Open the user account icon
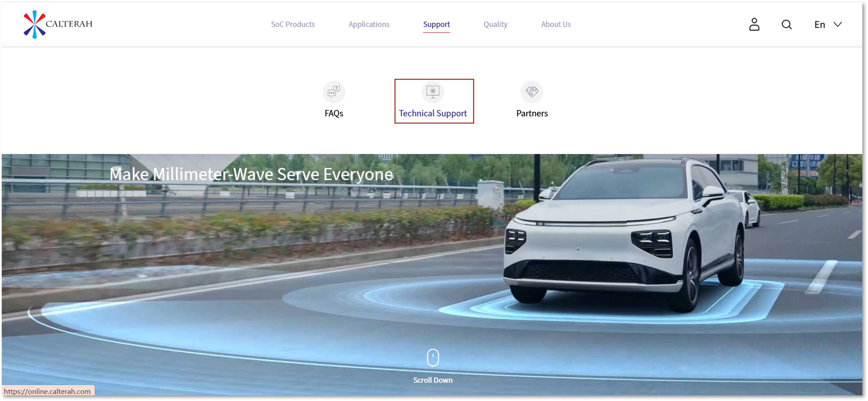Image resolution: width=868 pixels, height=401 pixels. click(754, 24)
